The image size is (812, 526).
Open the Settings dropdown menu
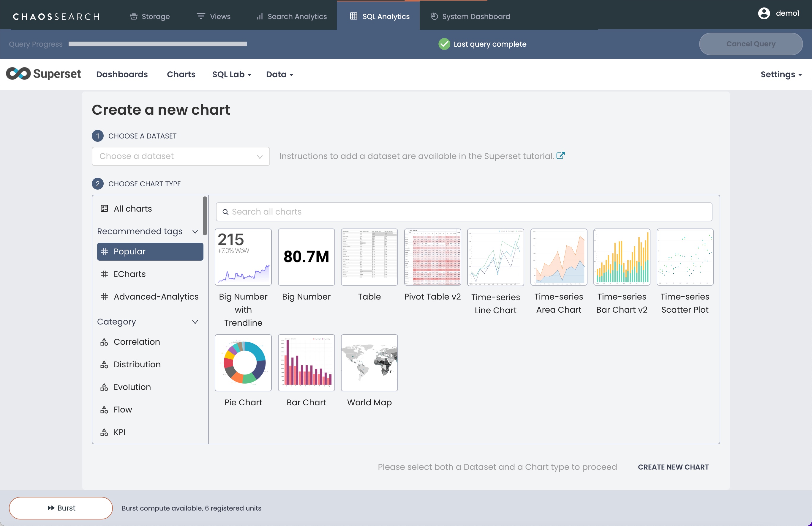pos(781,74)
